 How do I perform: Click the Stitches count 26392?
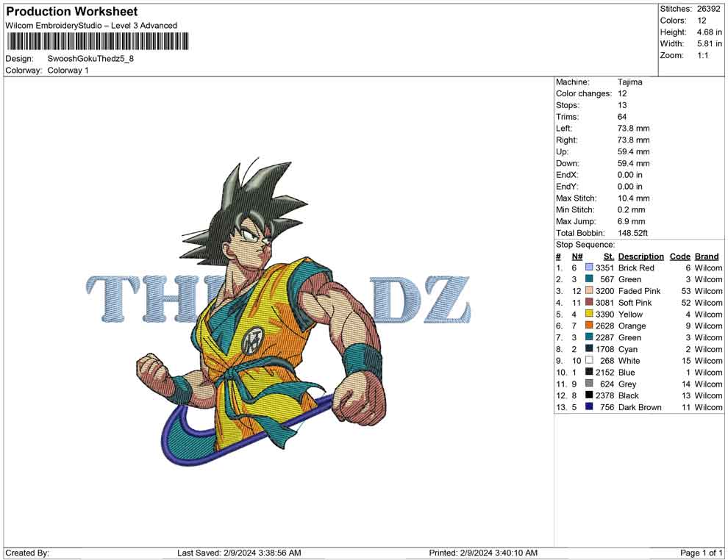point(708,9)
